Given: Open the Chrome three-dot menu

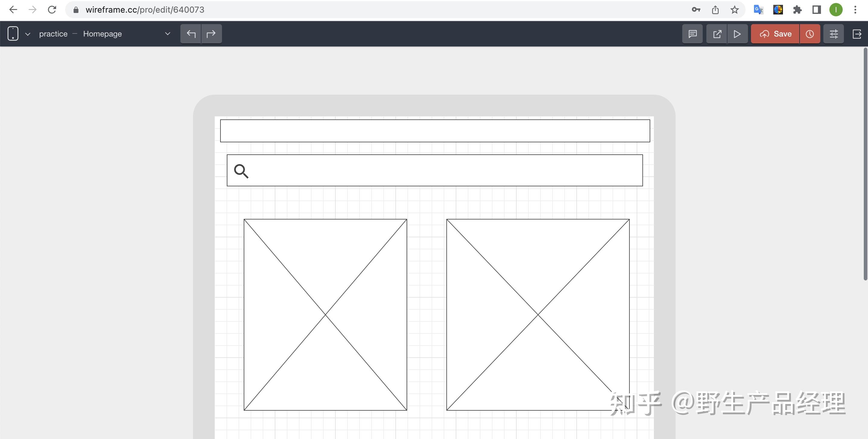Looking at the screenshot, I should pos(855,10).
